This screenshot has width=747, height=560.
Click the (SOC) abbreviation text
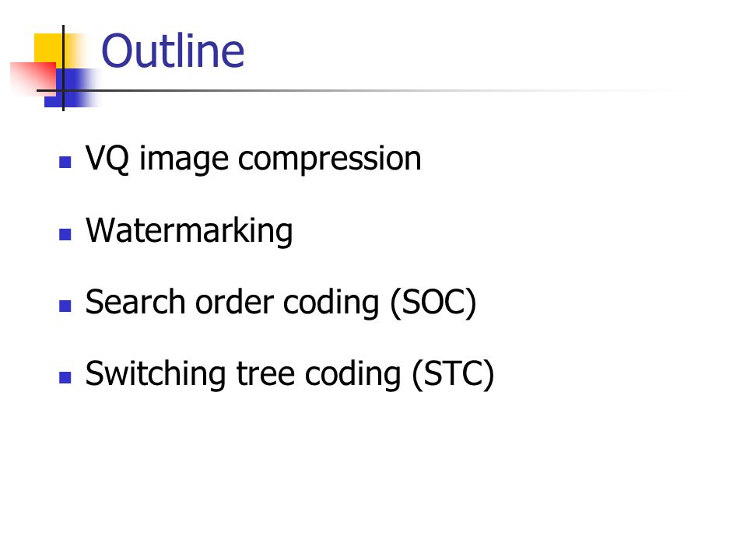pos(433,303)
